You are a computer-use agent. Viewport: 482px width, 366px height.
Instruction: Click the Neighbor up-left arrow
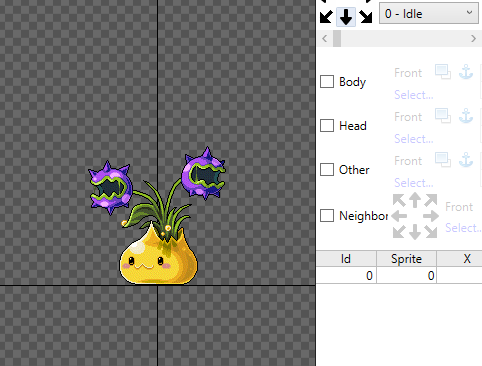(x=399, y=200)
